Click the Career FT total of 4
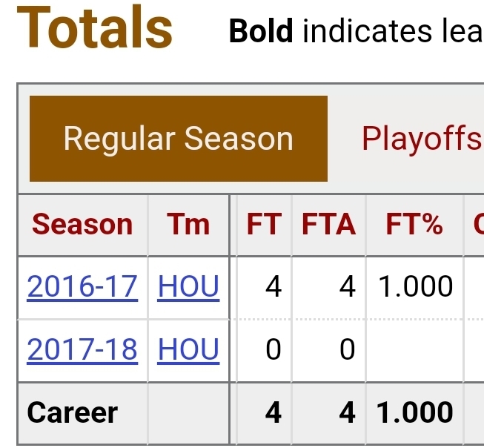Screen dimensions: 484x448 (274, 412)
